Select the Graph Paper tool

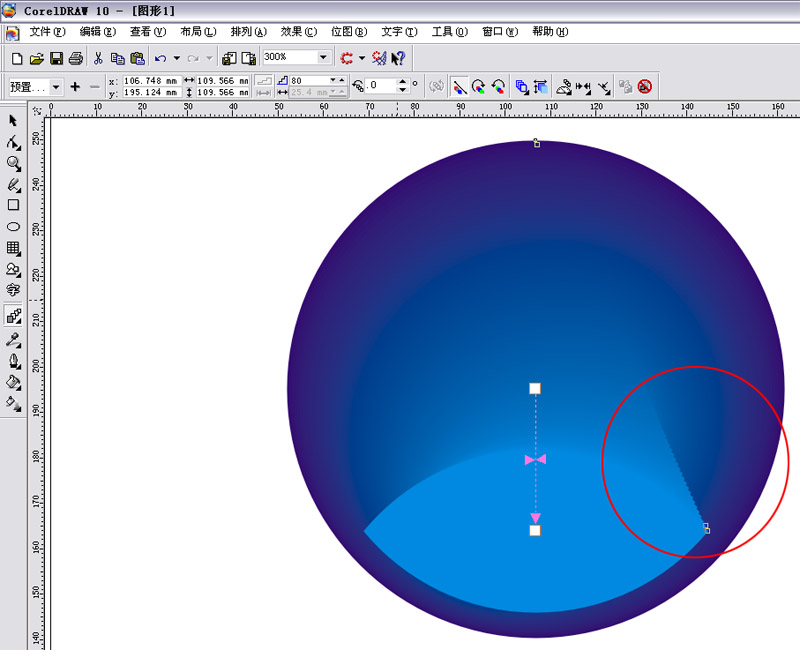pos(13,248)
